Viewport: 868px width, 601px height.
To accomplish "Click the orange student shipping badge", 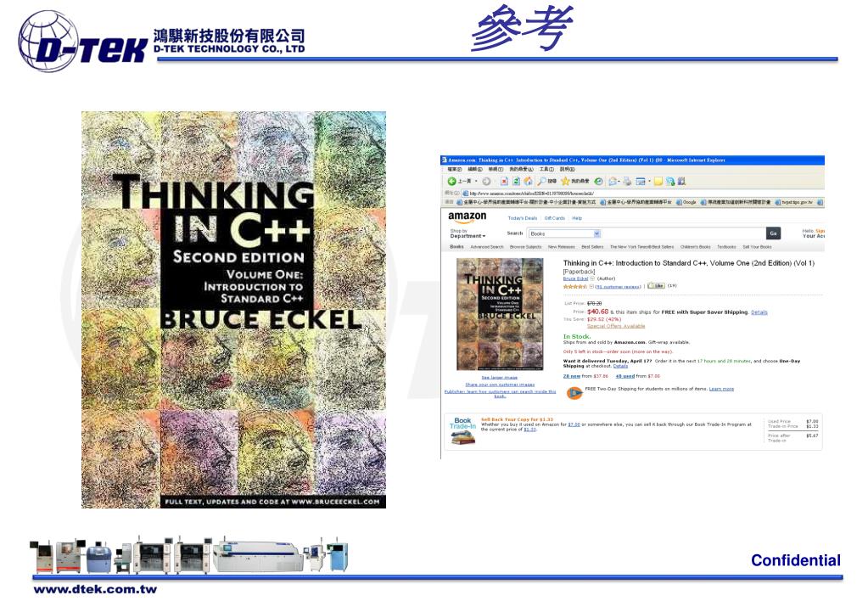I will point(574,393).
